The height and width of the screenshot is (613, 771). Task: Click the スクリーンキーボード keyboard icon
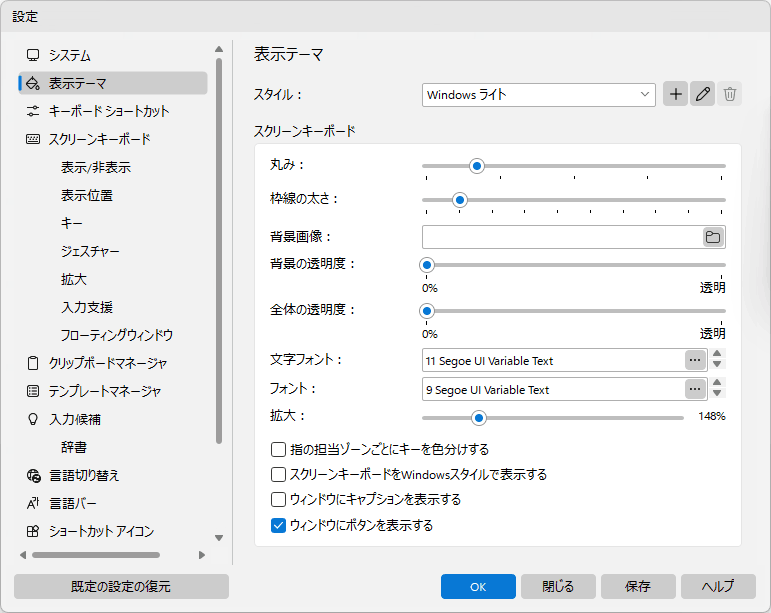click(x=33, y=139)
